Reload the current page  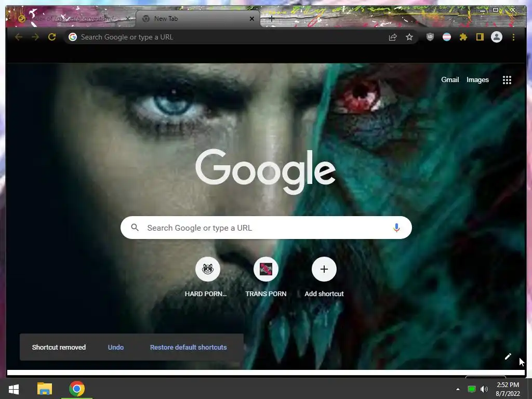click(x=52, y=37)
